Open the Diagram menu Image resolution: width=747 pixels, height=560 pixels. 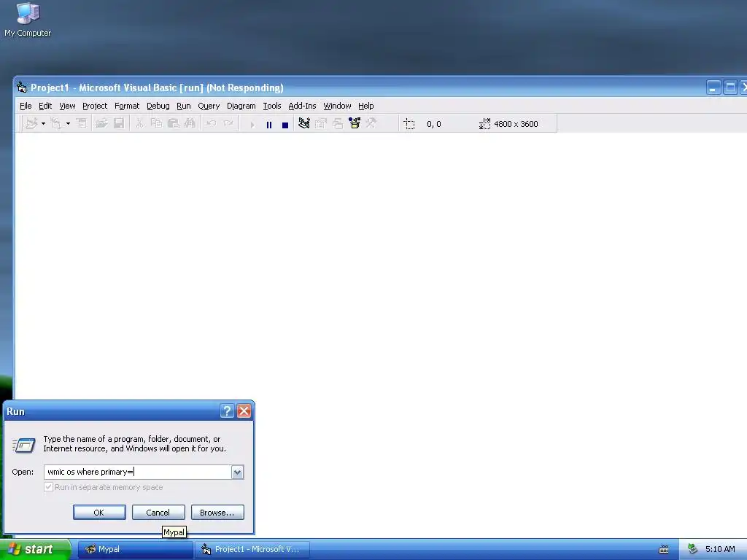241,106
